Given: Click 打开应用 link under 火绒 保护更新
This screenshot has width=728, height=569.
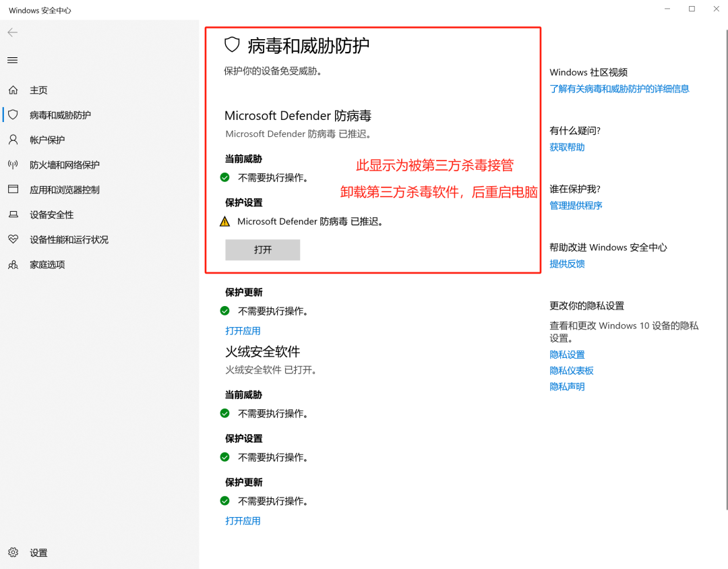Looking at the screenshot, I should click(x=243, y=520).
